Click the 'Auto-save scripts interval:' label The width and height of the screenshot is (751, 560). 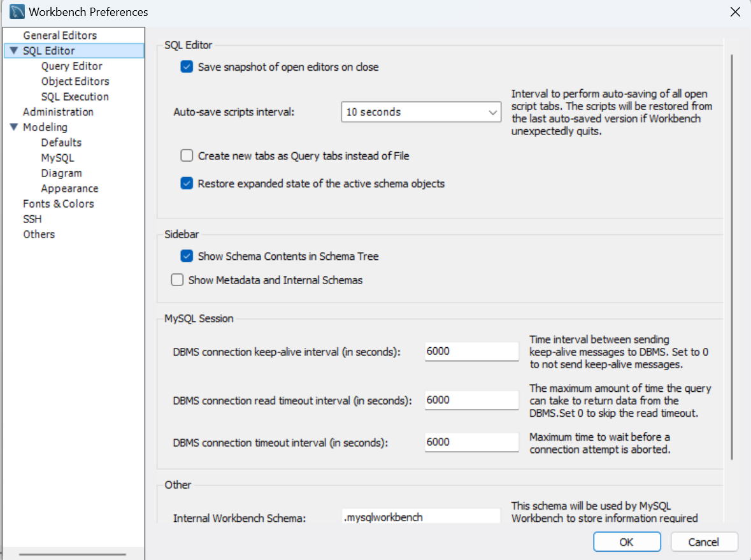pyautogui.click(x=234, y=112)
